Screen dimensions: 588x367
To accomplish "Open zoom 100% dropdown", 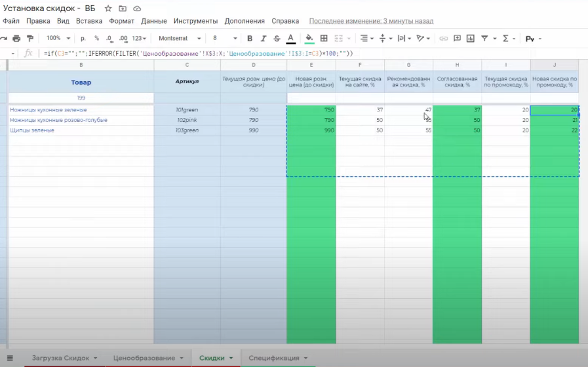I will [x=58, y=38].
